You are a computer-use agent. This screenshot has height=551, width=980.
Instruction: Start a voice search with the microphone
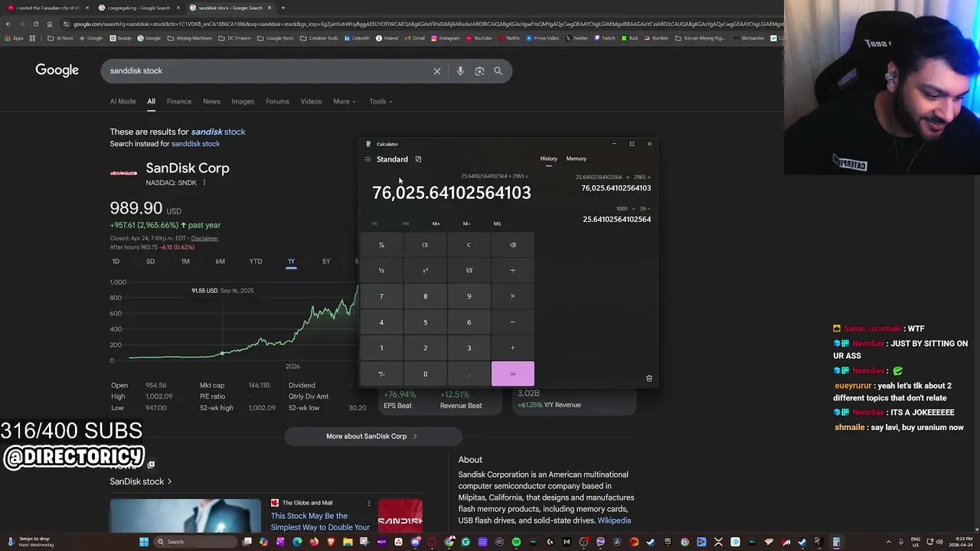(x=460, y=71)
